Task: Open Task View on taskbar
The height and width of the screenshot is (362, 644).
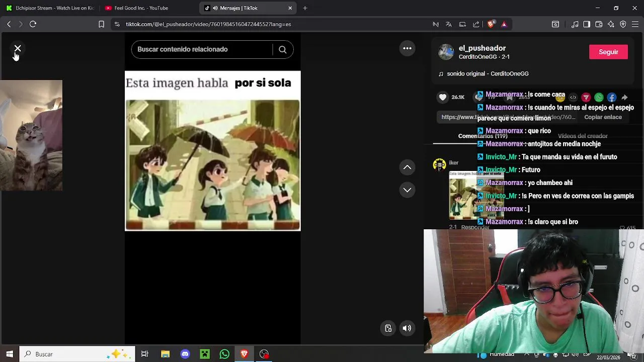Action: tap(145, 354)
